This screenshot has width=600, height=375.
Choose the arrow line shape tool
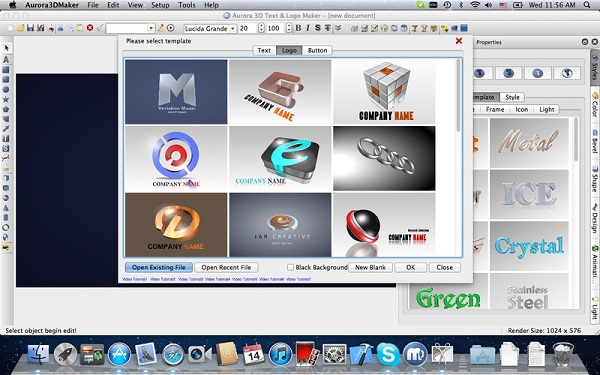click(x=6, y=129)
